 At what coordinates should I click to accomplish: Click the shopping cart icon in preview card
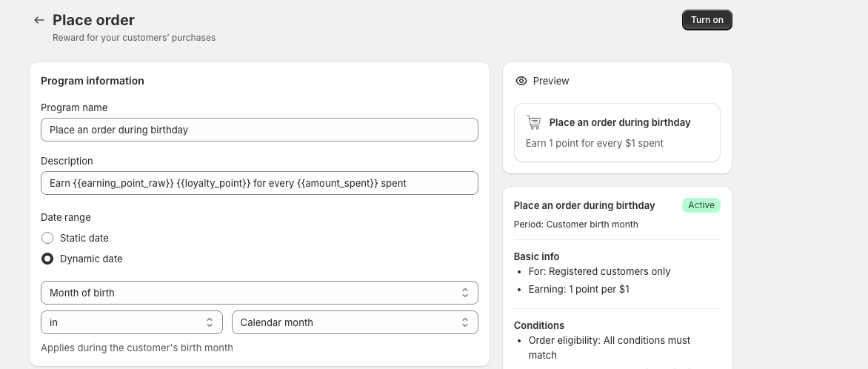coord(534,122)
